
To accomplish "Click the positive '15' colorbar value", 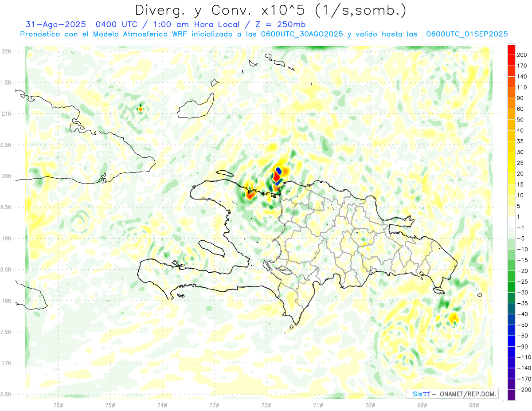I will pyautogui.click(x=520, y=184).
